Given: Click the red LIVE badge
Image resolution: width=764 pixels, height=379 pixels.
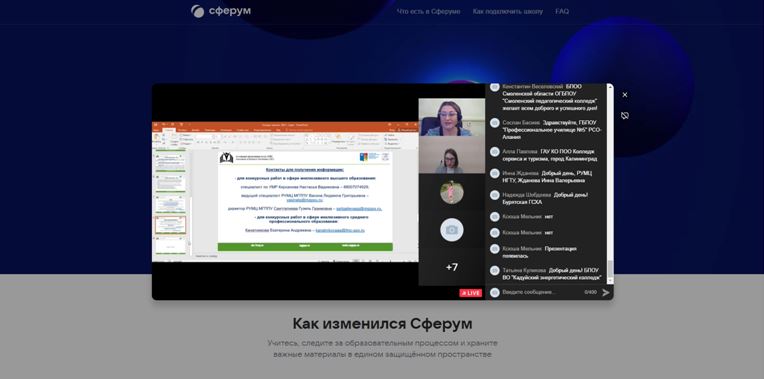Looking at the screenshot, I should pos(470,293).
